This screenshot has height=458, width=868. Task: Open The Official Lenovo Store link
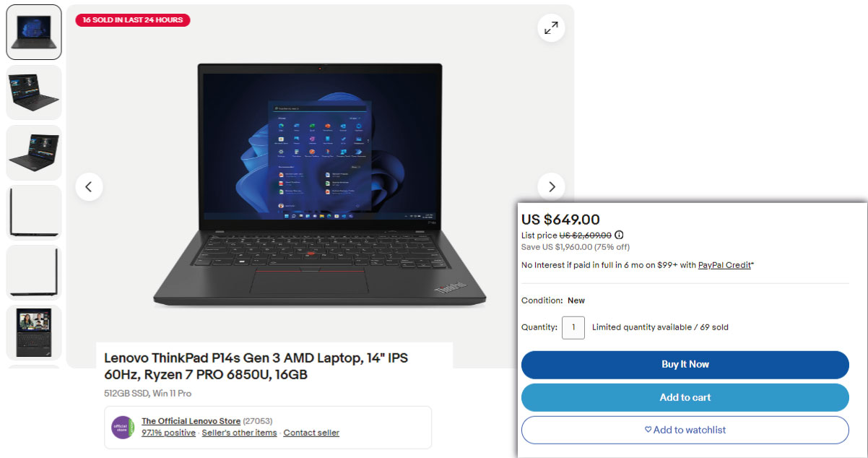point(191,421)
